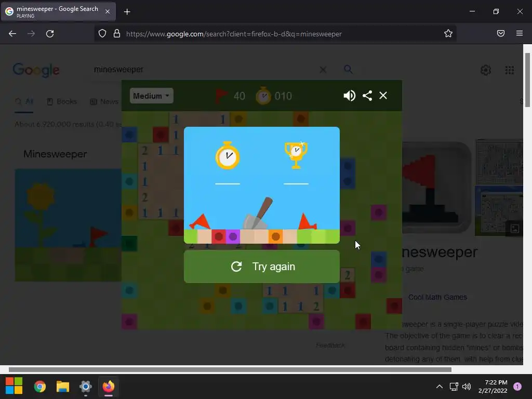Switch to the All results tab
Viewport: 532px width, 399px height.
tap(24, 101)
